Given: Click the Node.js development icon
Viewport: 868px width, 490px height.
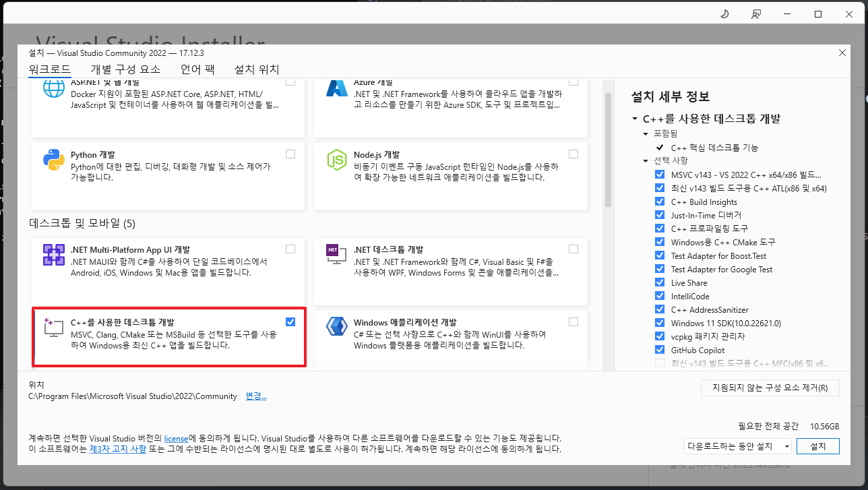Looking at the screenshot, I should [x=336, y=160].
